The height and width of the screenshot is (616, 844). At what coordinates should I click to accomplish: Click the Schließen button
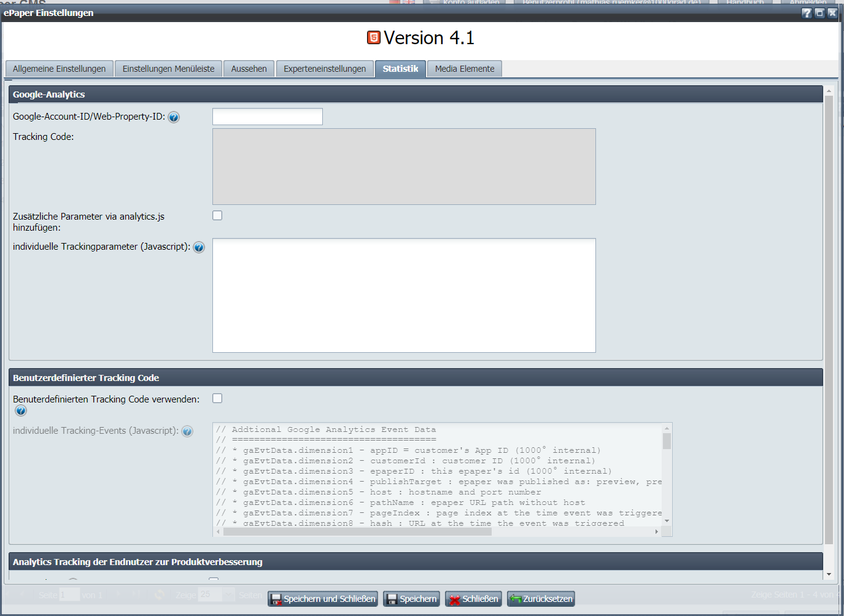tap(473, 599)
